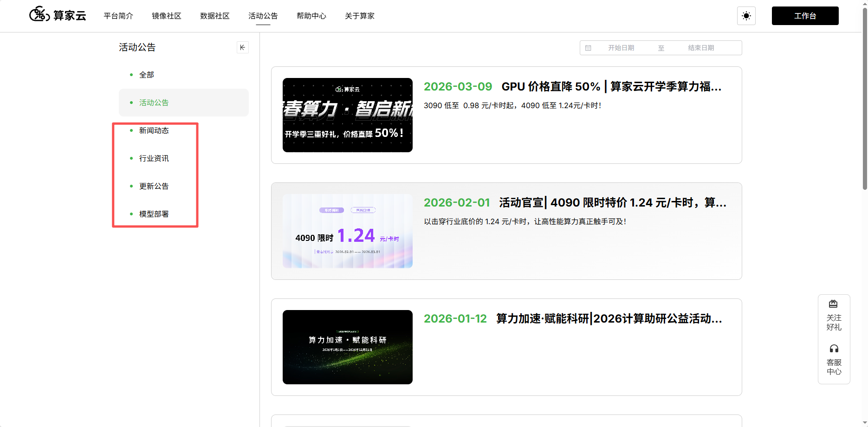Click the 春算力·智启新 banner thumbnail
This screenshot has height=427, width=868.
[x=348, y=115]
